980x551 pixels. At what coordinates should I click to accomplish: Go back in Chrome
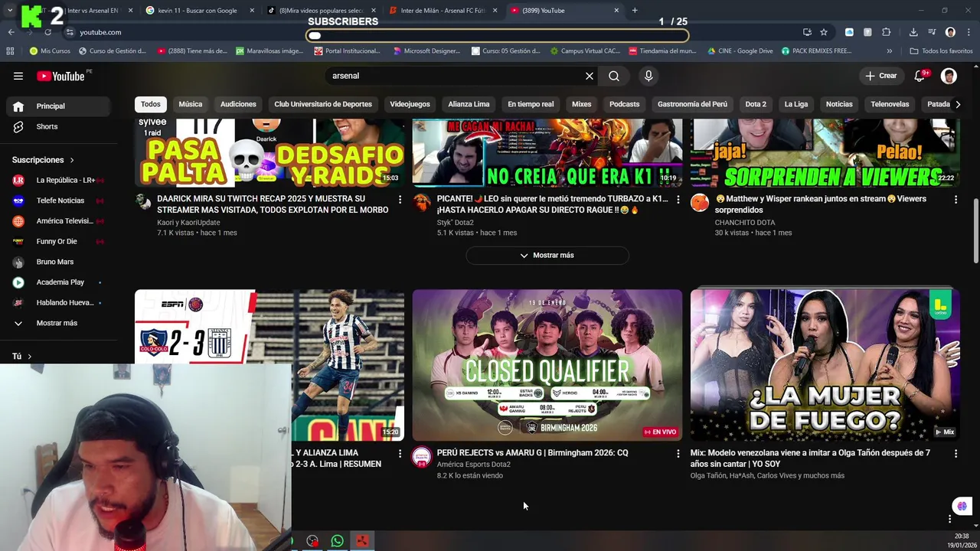click(x=11, y=32)
